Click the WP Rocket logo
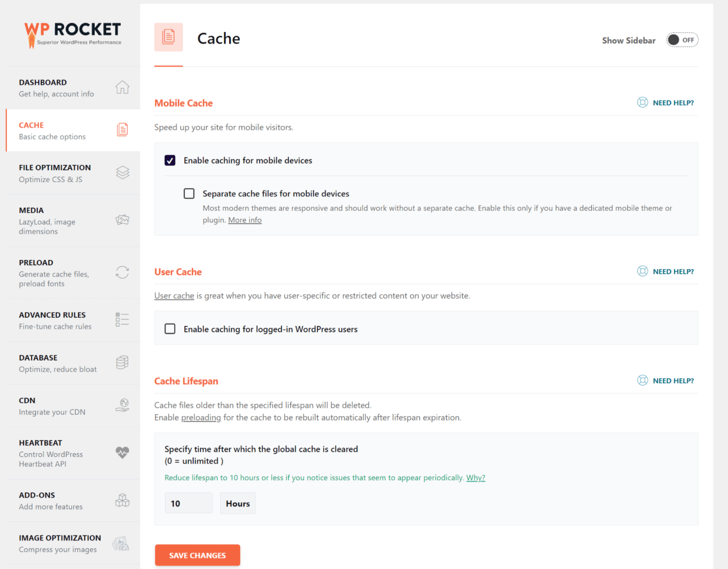Viewport: 728px width, 569px height. (x=73, y=34)
